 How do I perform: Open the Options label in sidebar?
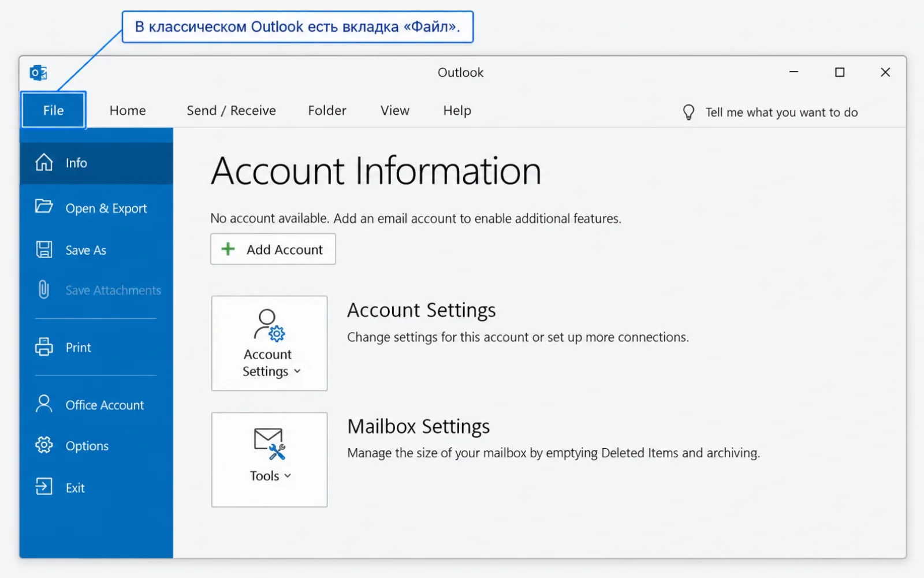87,446
